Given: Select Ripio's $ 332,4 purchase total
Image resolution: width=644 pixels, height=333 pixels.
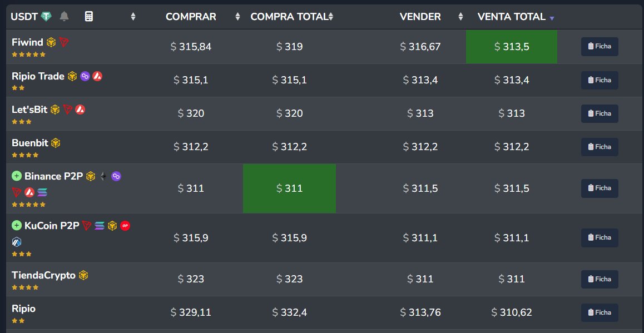Looking at the screenshot, I should (289, 312).
